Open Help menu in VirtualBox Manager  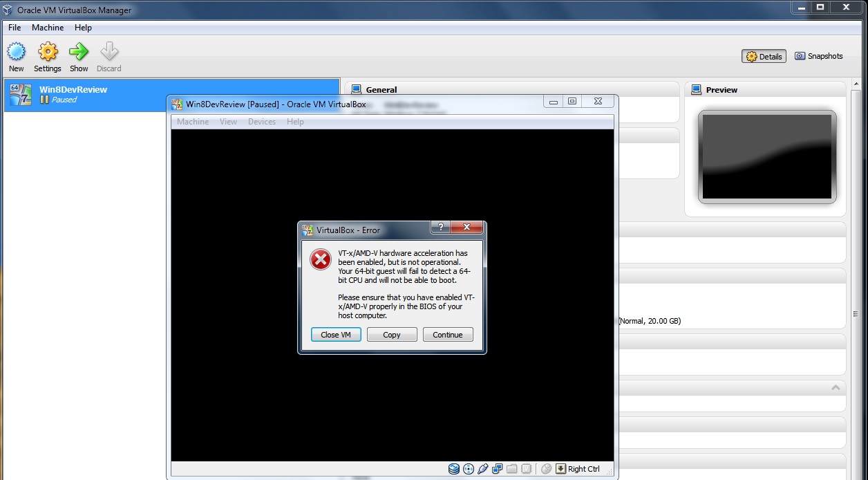pyautogui.click(x=83, y=28)
